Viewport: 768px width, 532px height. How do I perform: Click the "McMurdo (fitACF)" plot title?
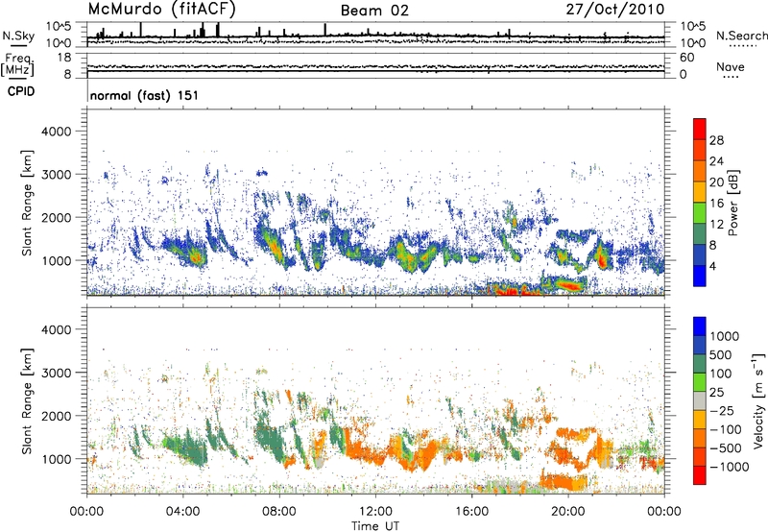pos(161,10)
